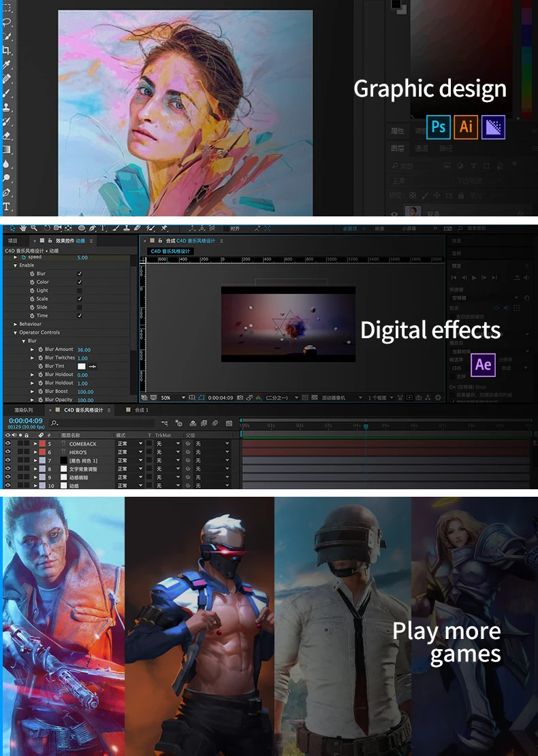Click the Blur Tint white color swatch
The width and height of the screenshot is (538, 756).
81,366
